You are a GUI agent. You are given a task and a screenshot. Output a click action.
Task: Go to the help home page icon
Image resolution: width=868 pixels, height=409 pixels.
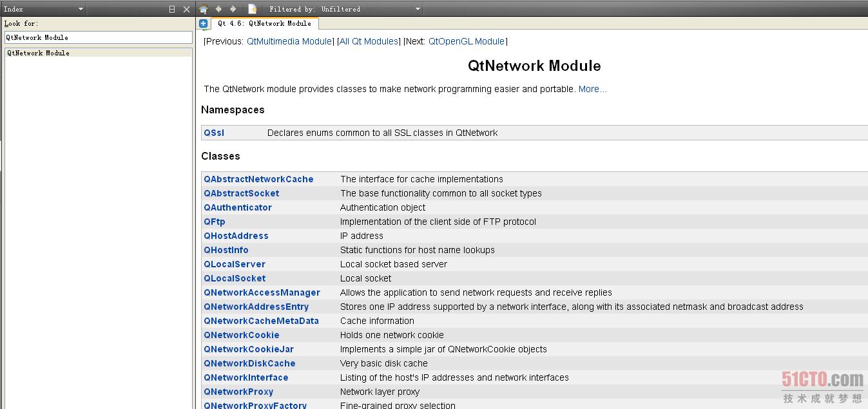pyautogui.click(x=204, y=9)
